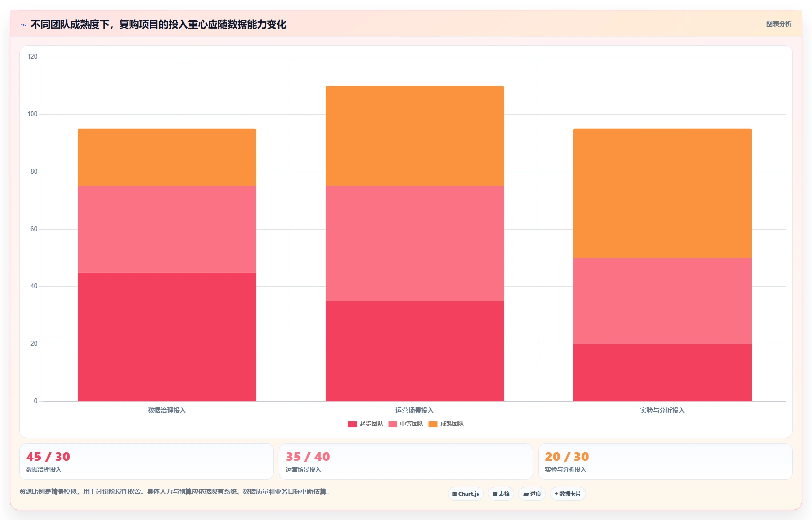Click the chart title 不同团队成熟度下 heading
This screenshot has width=812, height=520.
pyautogui.click(x=158, y=24)
